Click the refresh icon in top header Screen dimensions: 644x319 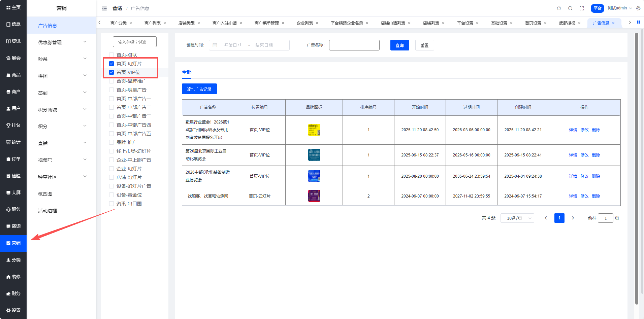(x=559, y=8)
